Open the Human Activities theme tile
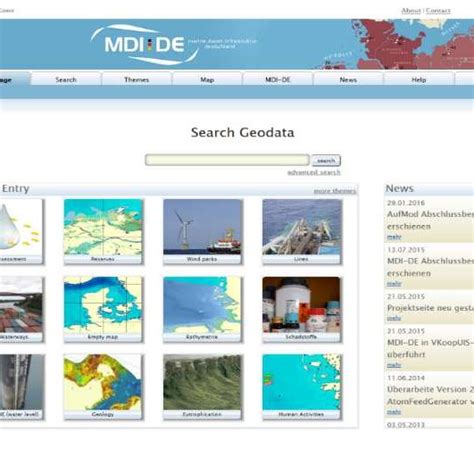Viewport: 474px width, 474px height. 302,387
